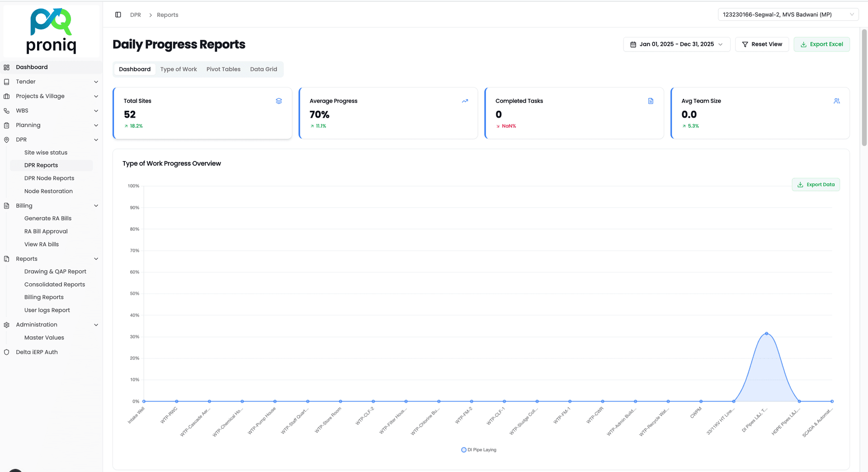This screenshot has height=472, width=868.
Task: Click the chart peak data point
Action: pyautogui.click(x=766, y=334)
